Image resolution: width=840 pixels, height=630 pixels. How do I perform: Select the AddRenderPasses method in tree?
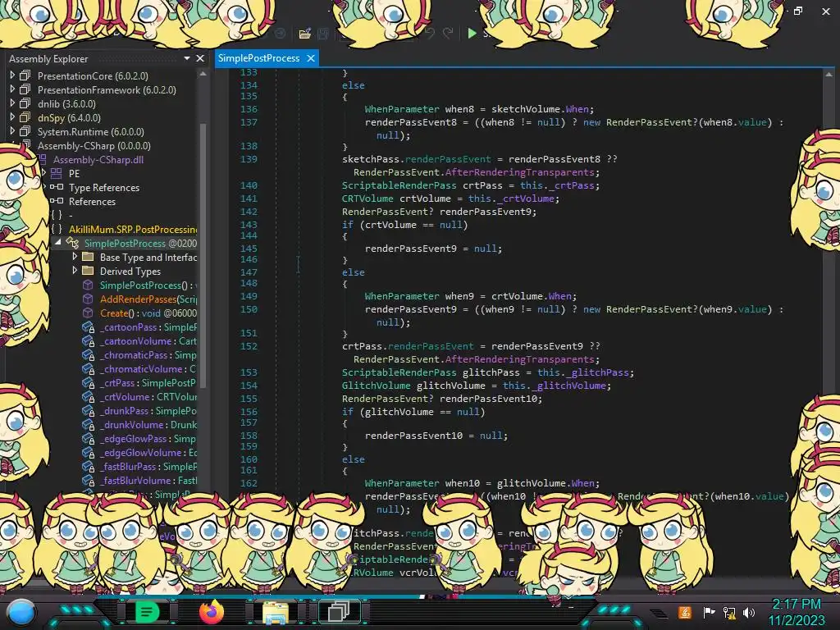click(148, 299)
